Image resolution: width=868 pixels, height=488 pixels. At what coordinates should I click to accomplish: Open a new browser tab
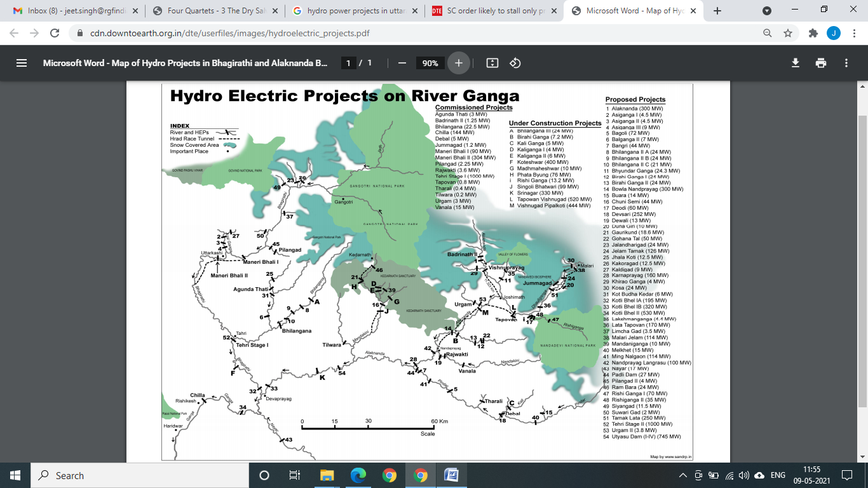[x=717, y=11]
